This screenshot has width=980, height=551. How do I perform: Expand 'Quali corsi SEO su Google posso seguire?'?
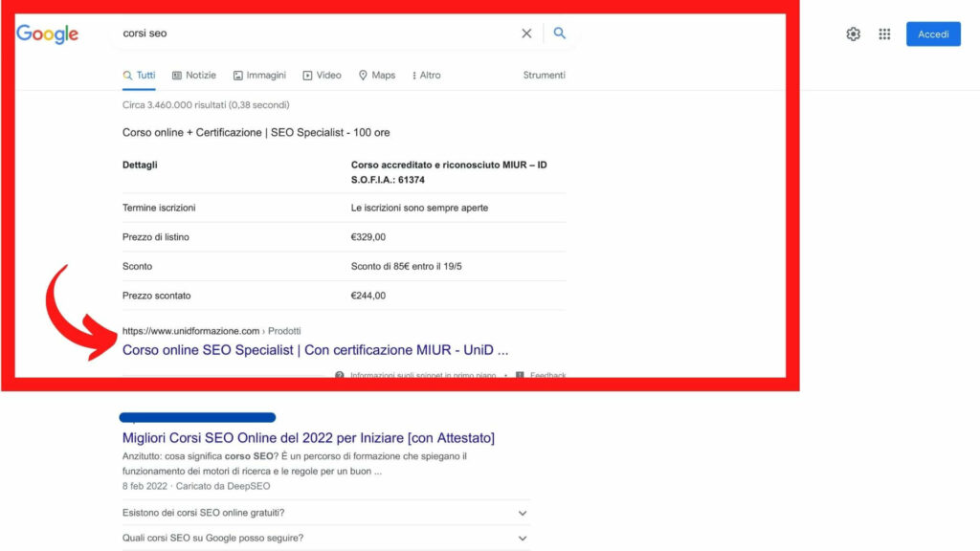pyautogui.click(x=325, y=538)
